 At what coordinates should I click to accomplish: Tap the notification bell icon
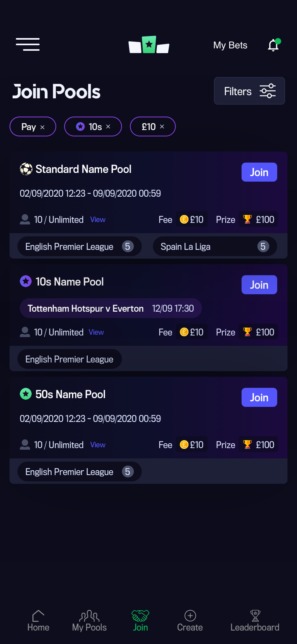coord(273,45)
